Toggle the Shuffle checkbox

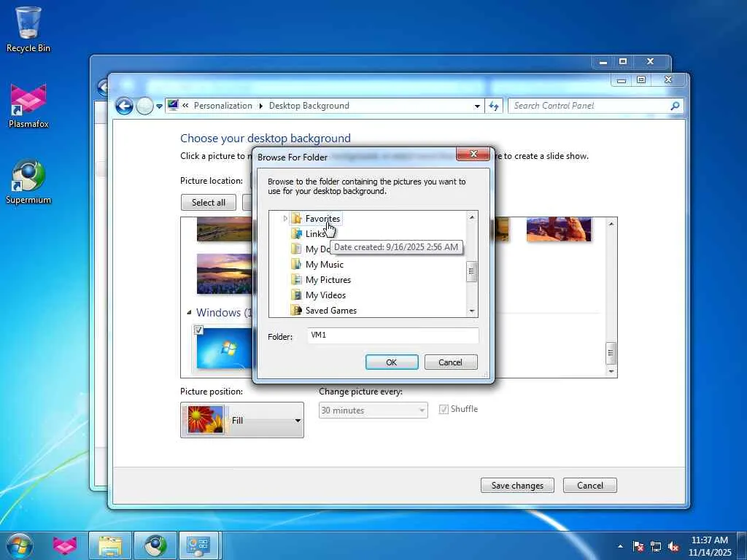coord(444,409)
